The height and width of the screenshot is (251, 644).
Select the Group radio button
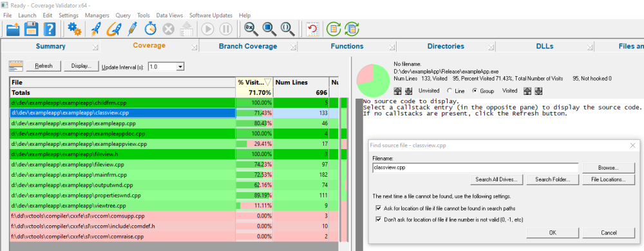475,91
